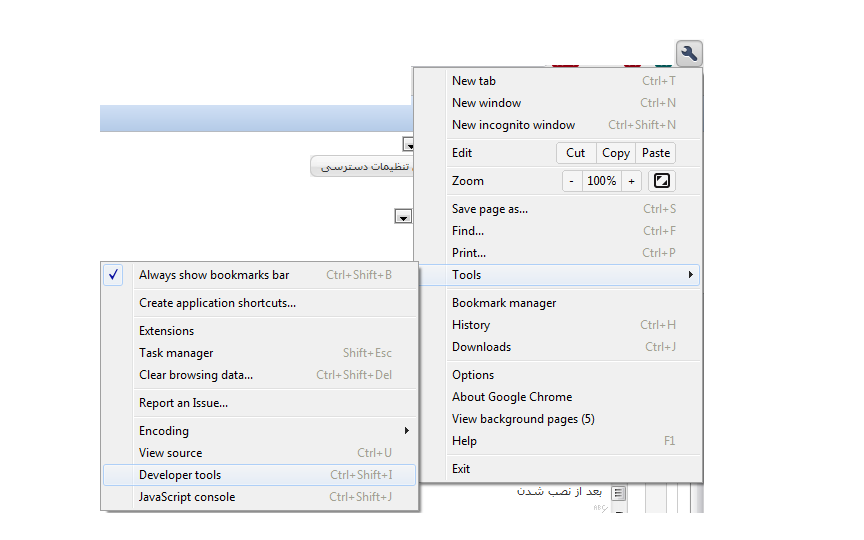Open Bookmark manager
The height and width of the screenshot is (540, 864).
click(x=504, y=303)
